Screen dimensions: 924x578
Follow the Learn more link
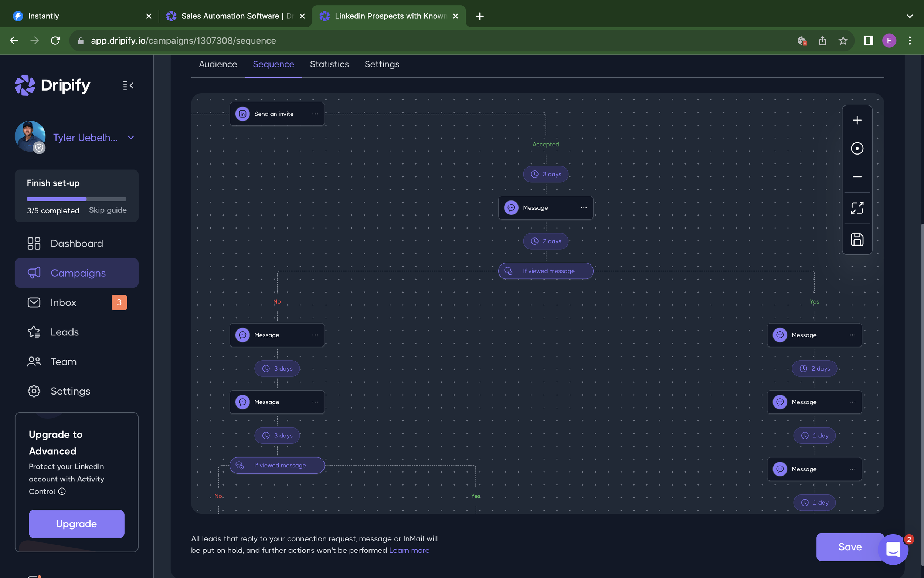tap(409, 550)
